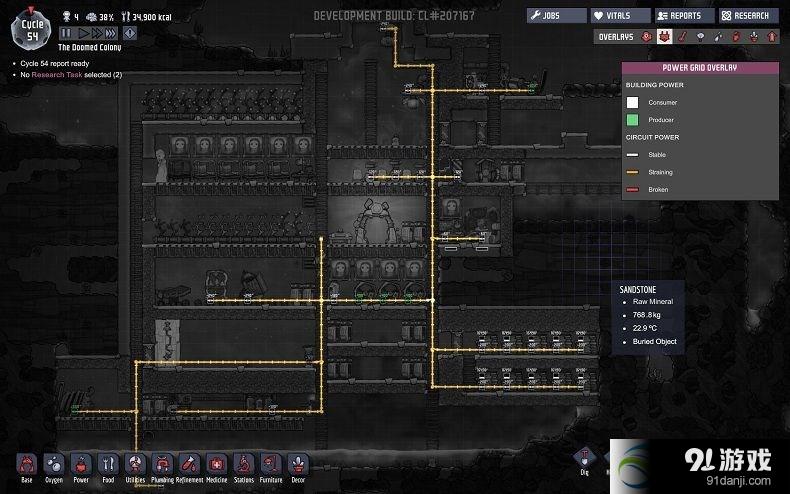Toggle the liquid plumbing overlay
The image size is (790, 494).
pos(718,36)
